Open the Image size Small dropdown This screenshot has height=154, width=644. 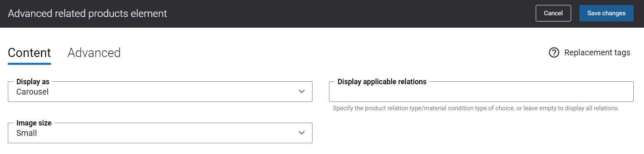(x=160, y=133)
